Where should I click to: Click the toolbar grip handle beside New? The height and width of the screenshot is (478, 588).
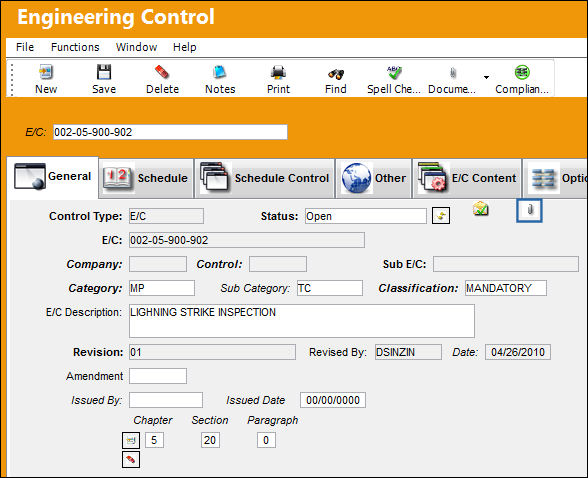(x=12, y=79)
